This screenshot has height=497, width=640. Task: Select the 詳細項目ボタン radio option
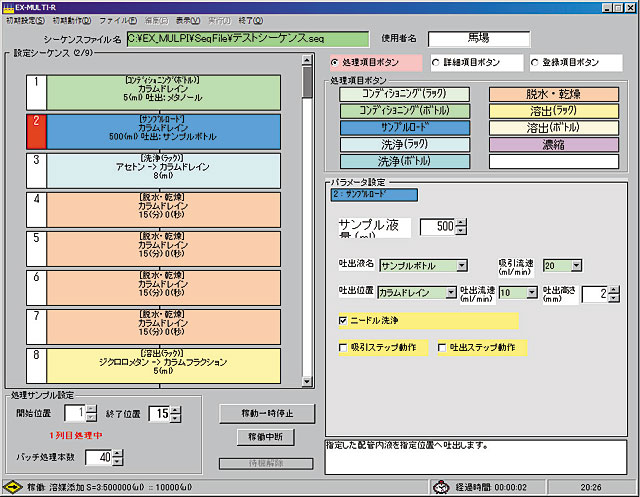(x=435, y=62)
